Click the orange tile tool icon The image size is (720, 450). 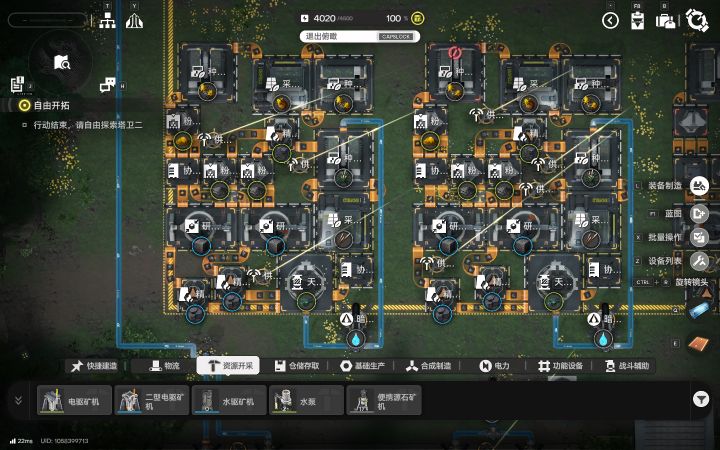pos(699,343)
